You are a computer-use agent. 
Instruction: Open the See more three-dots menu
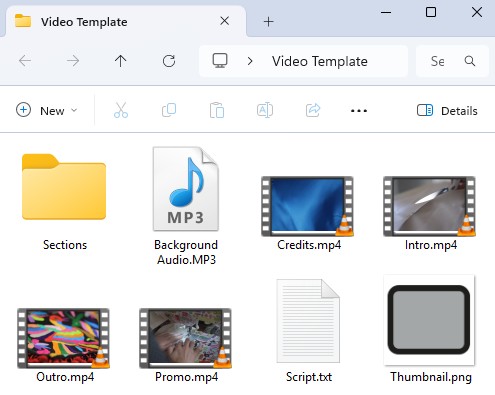coord(359,111)
